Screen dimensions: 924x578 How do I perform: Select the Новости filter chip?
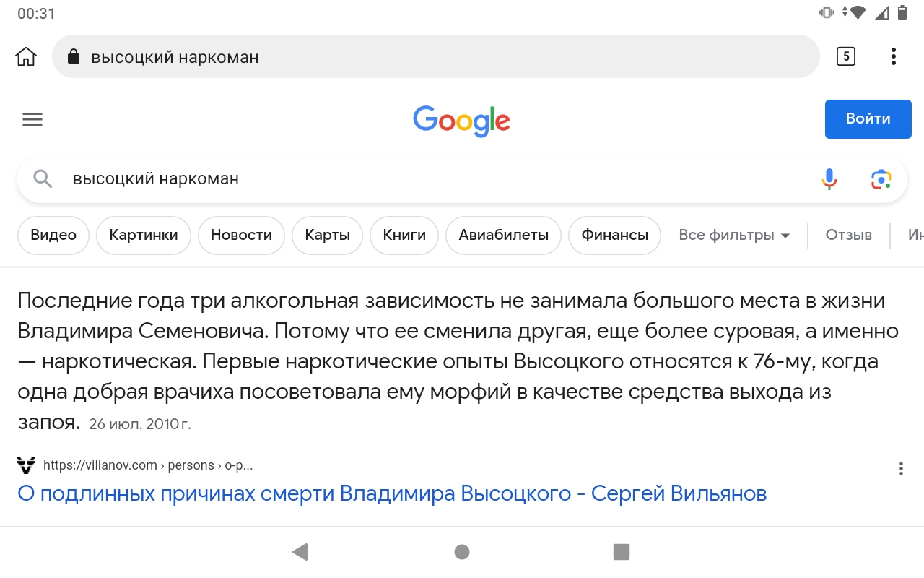241,235
